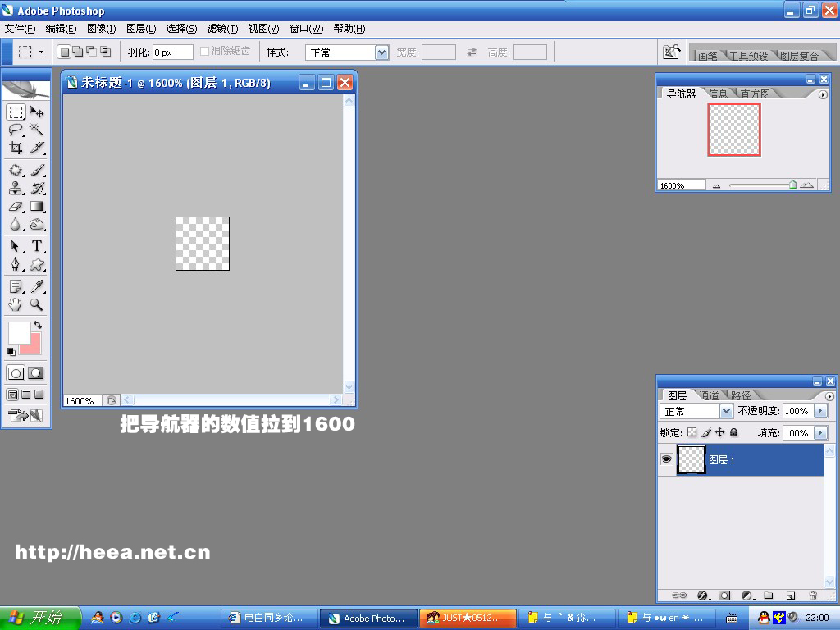
Task: Expand the 不透明度 opacity slider arrow
Action: (819, 411)
